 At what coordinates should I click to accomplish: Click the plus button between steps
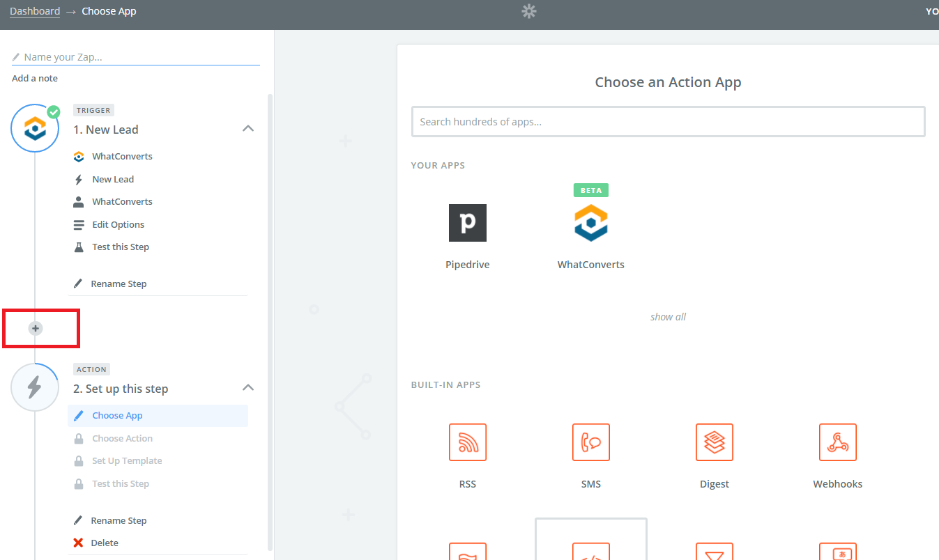(36, 328)
